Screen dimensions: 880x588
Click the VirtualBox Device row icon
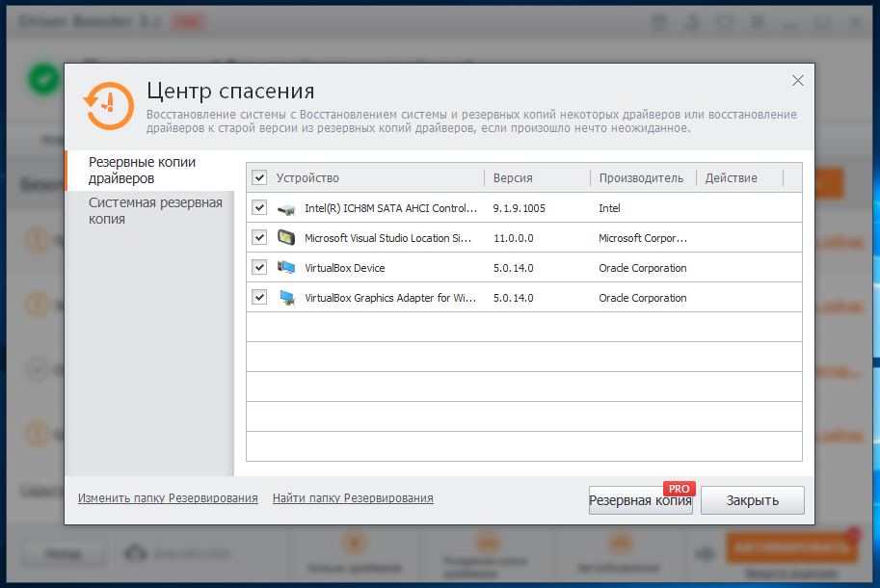(286, 268)
